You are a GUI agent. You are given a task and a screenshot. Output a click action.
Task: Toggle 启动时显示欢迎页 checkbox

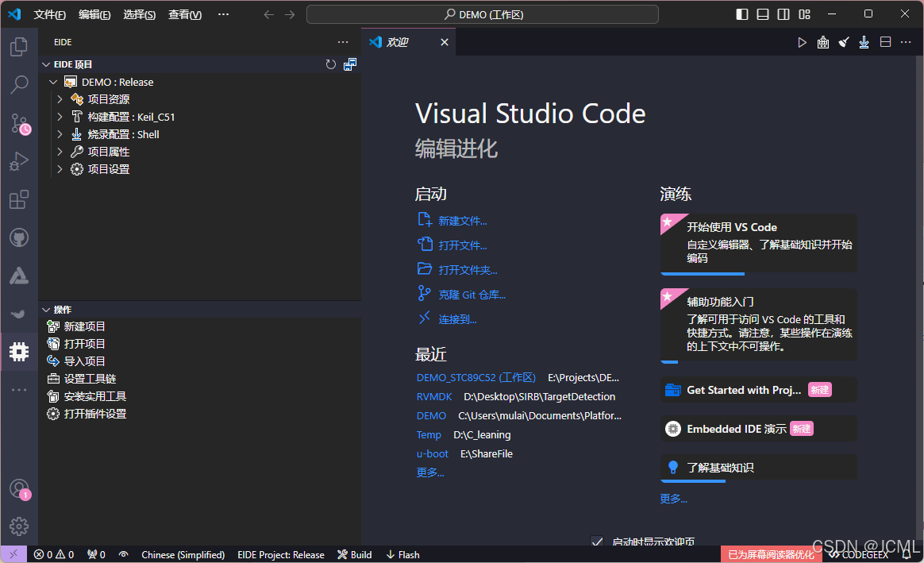[597, 542]
